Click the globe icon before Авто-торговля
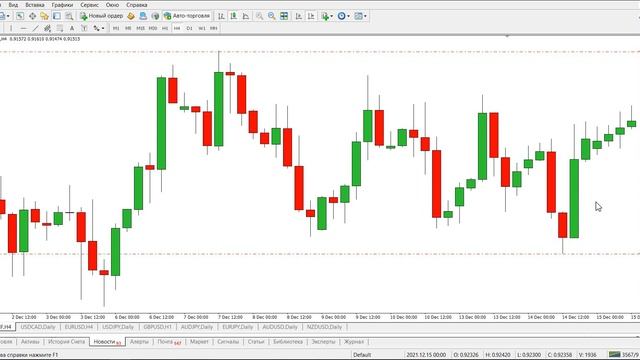Screen dimensions: 640x360 click(155, 16)
